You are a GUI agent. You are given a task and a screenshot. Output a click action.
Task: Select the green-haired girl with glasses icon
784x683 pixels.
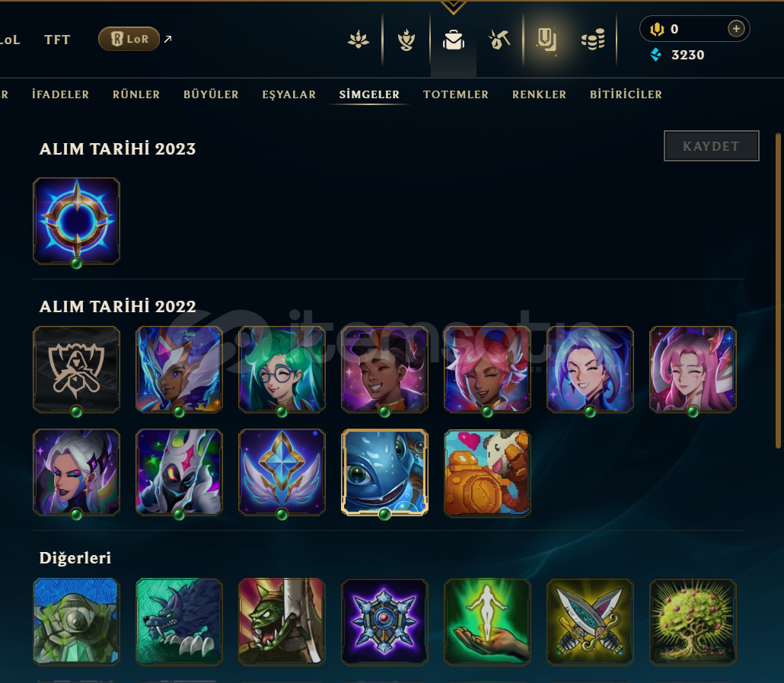point(282,369)
